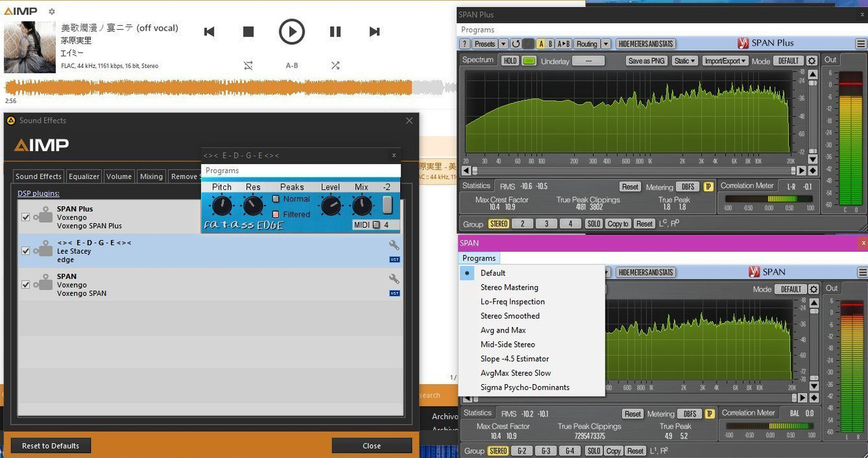
Task: Disable SPAN plugin checkbox
Action: 26,284
